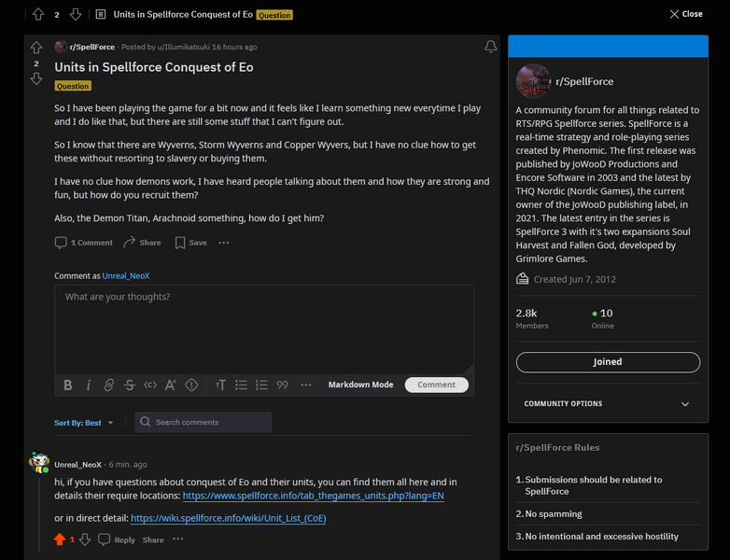Open the Sort By: Best dropdown
730x560 pixels.
coord(84,423)
